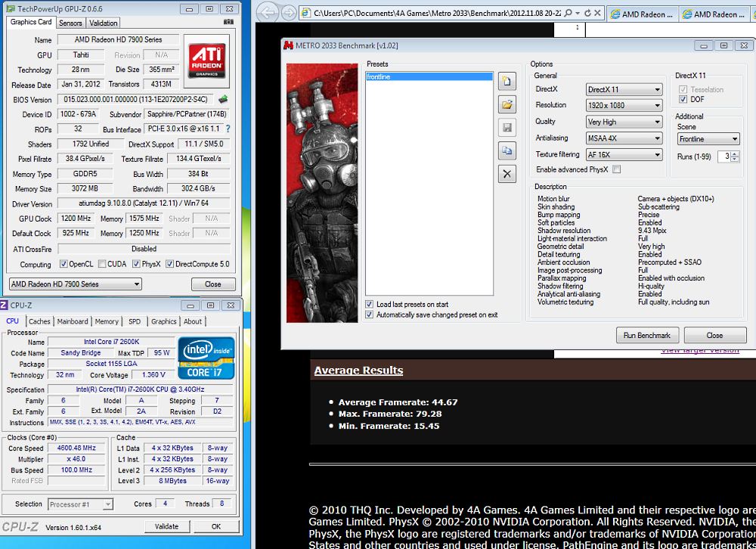Click the Average Results heading link

point(358,371)
